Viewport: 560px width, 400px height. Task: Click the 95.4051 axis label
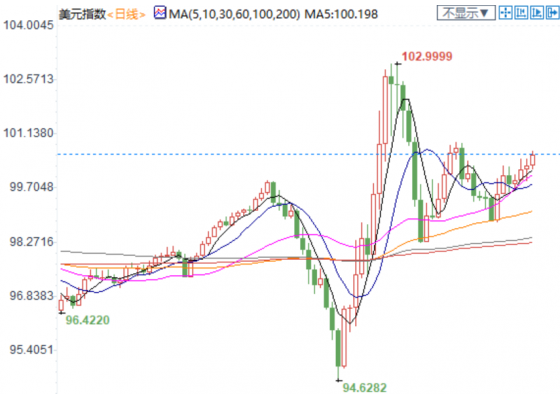pyautogui.click(x=31, y=350)
